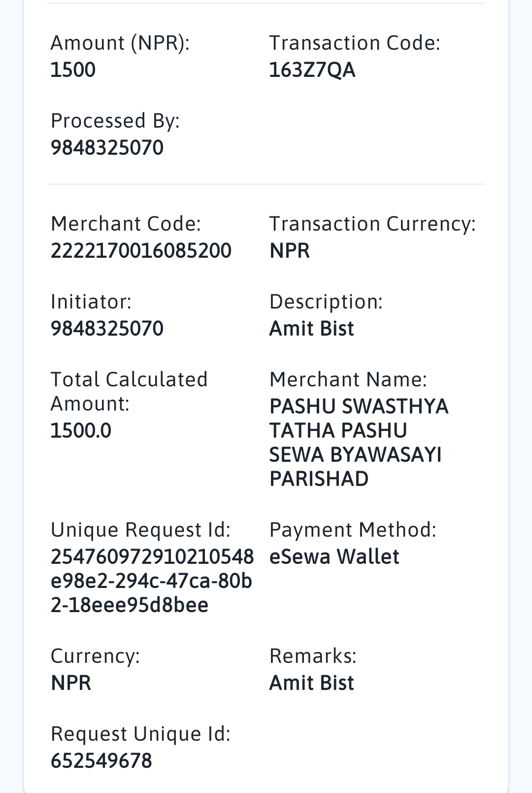This screenshot has width=532, height=793.
Task: Tap the Payment Method label
Action: pos(353,530)
